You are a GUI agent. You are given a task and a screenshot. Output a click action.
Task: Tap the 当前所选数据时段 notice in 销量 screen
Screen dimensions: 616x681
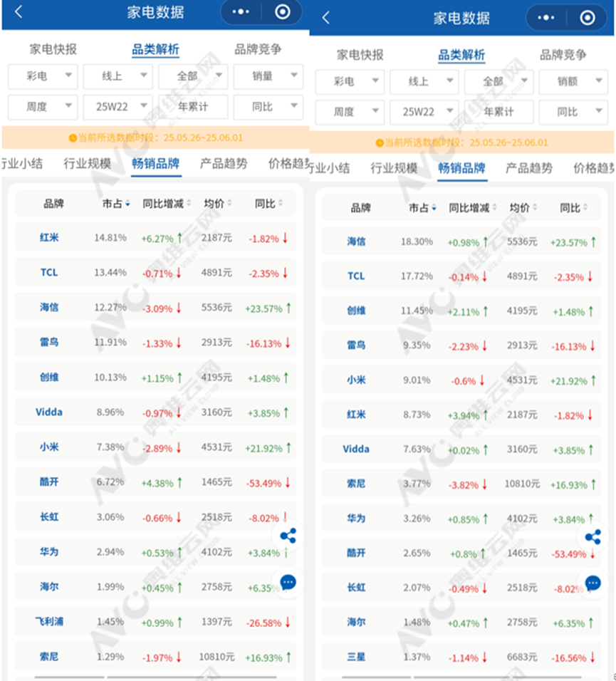(x=156, y=137)
